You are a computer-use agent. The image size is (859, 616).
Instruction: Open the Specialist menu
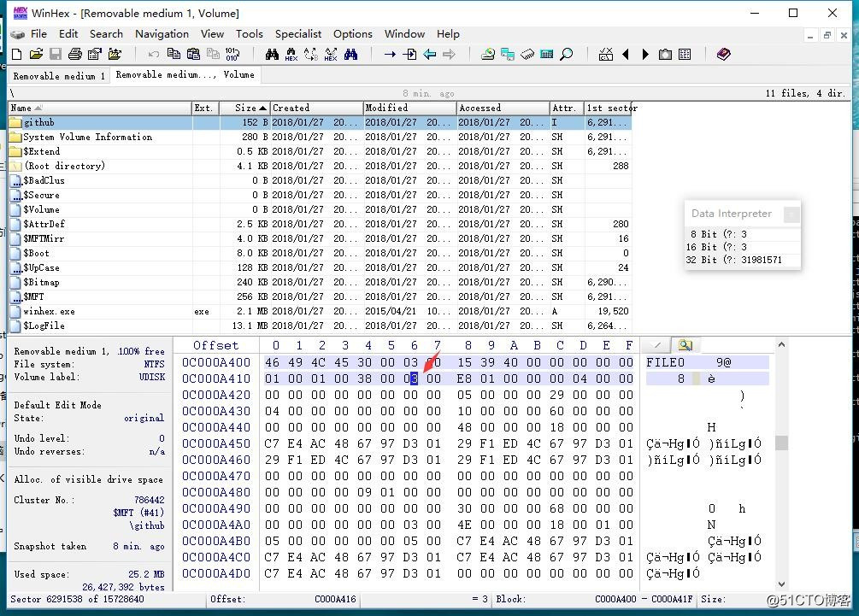298,34
